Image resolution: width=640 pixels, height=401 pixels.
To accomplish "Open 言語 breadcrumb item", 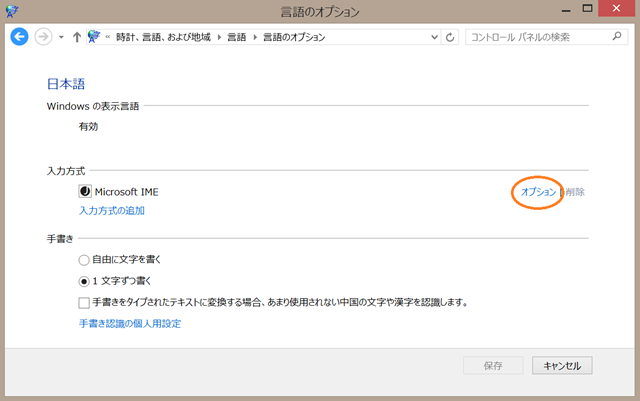I will pyautogui.click(x=237, y=37).
